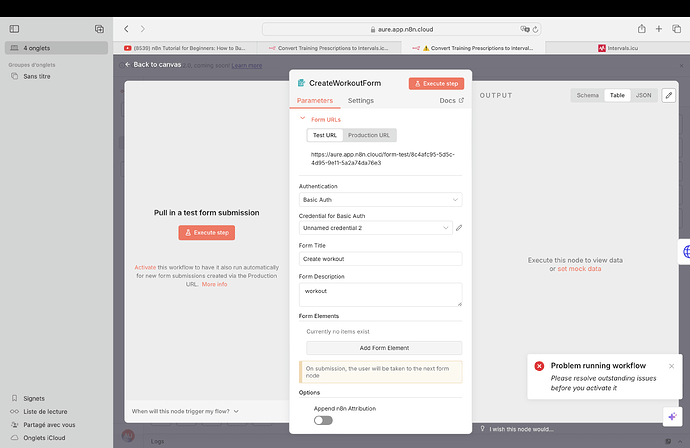This screenshot has height=448, width=690.
Task: Select Test URL option
Action: (x=325, y=135)
